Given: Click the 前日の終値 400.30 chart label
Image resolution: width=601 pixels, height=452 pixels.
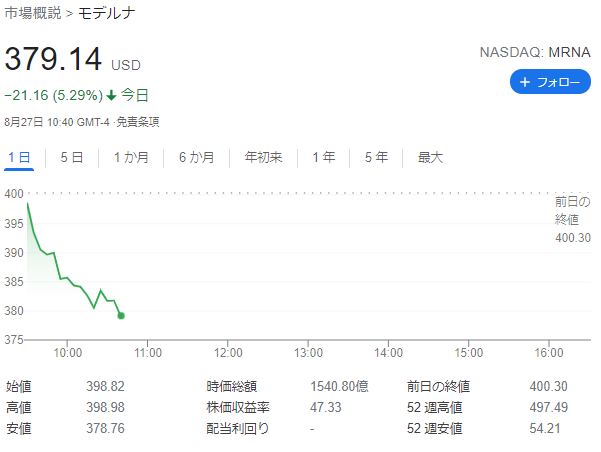Looking at the screenshot, I should [573, 219].
